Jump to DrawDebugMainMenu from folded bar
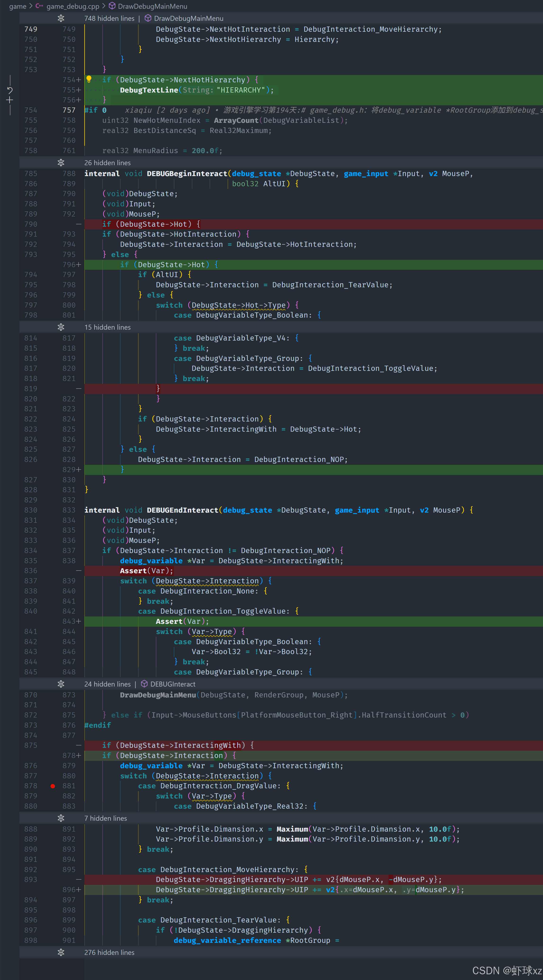The width and height of the screenshot is (543, 980). pyautogui.click(x=188, y=18)
